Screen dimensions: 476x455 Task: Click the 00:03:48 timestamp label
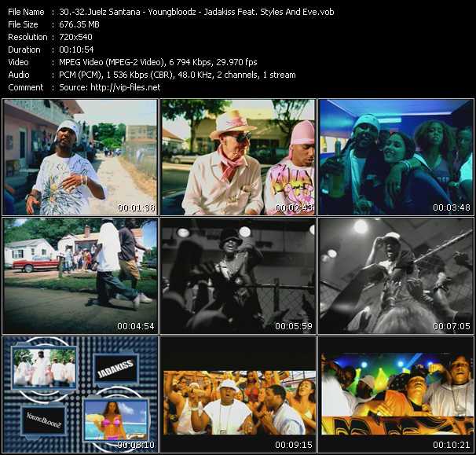(x=452, y=207)
